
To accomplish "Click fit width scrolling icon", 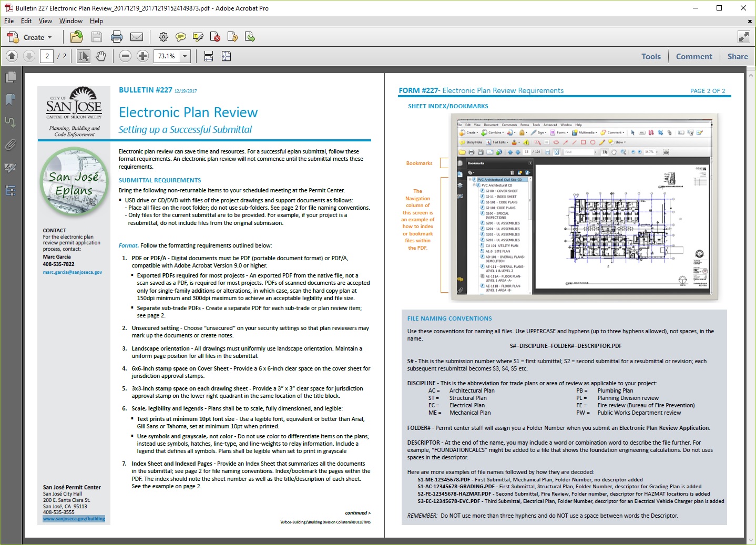I will (209, 56).
